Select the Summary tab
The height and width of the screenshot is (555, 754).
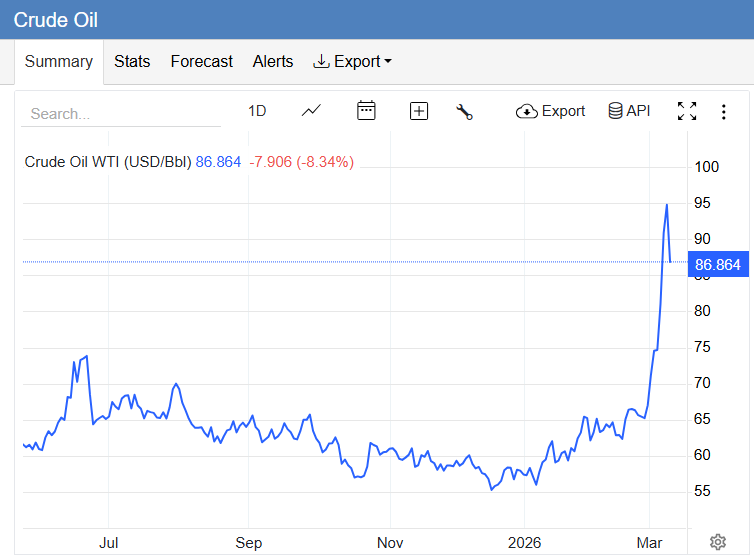[59, 62]
